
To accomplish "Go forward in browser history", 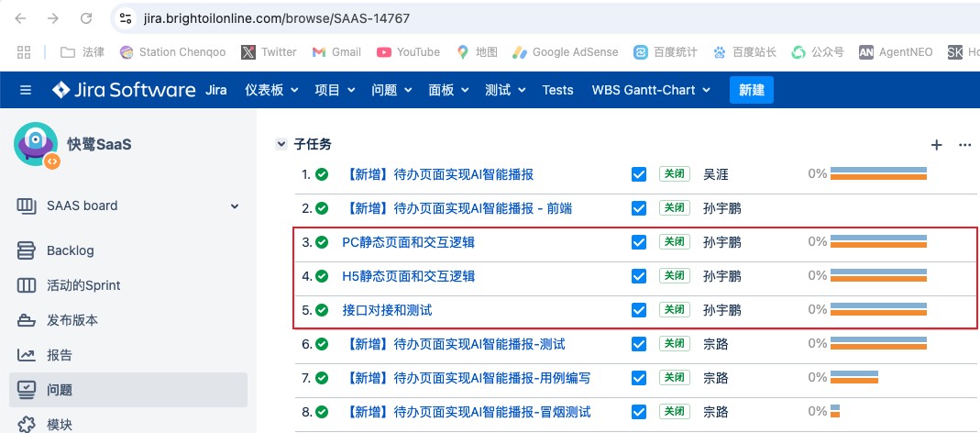I will coord(53,18).
